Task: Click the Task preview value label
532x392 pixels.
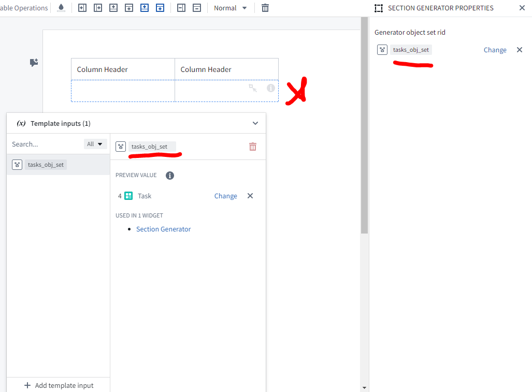Action: (145, 196)
